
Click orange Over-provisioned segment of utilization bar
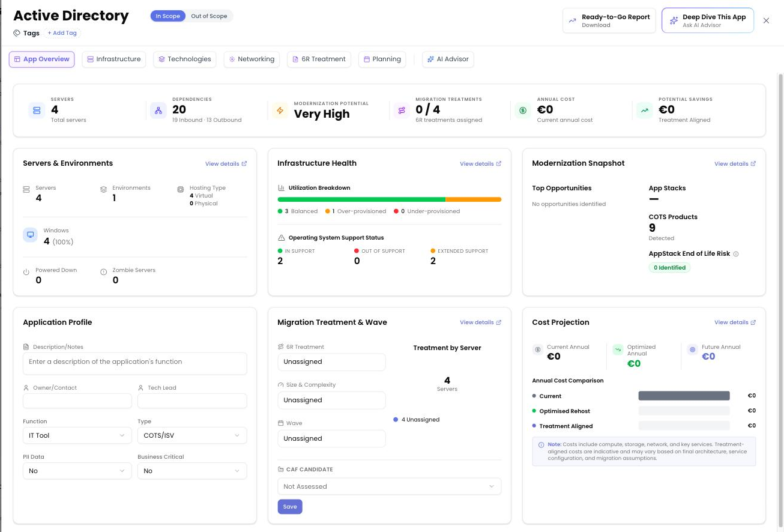pos(473,199)
